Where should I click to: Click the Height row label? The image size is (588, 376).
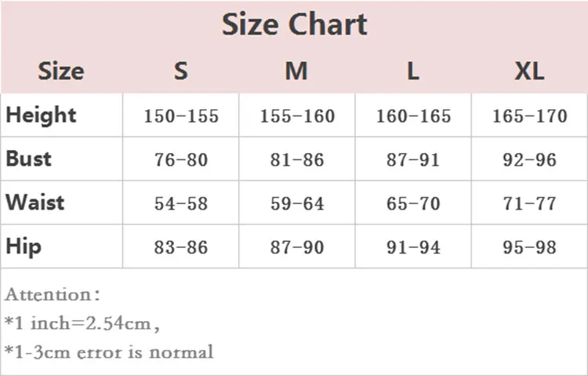pos(41,115)
